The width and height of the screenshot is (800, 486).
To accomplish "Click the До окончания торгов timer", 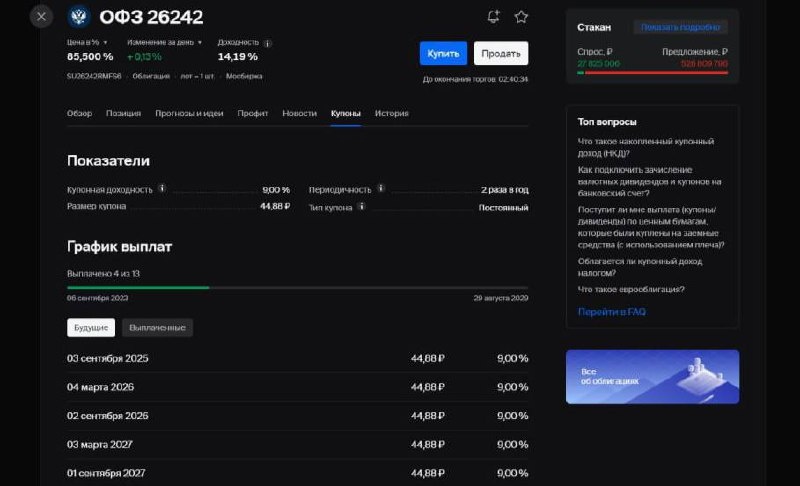I will (476, 79).
